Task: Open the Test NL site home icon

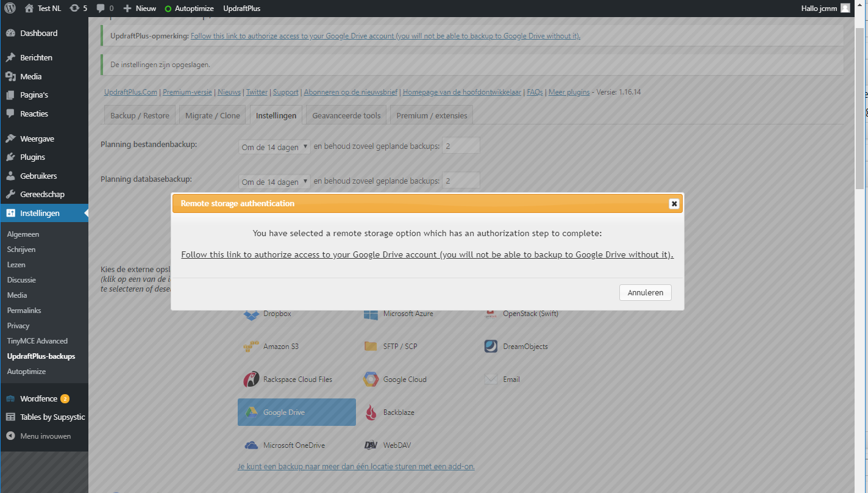Action: (x=29, y=9)
